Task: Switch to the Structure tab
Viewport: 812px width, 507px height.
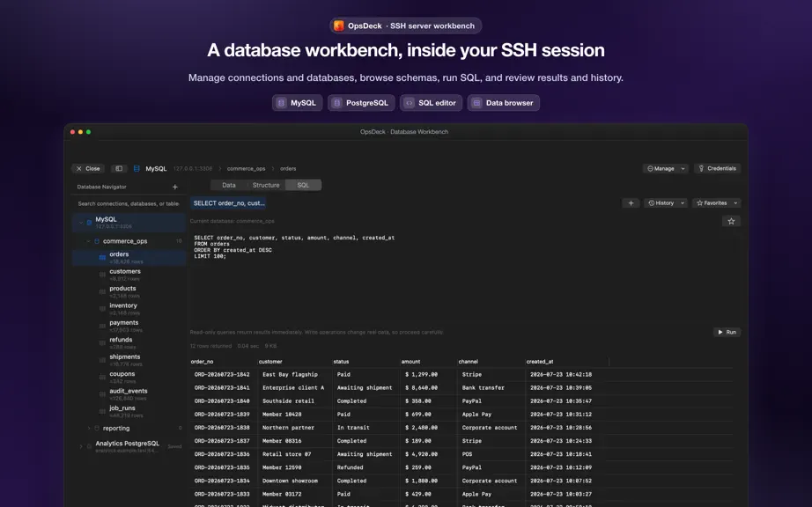Action: [x=266, y=185]
